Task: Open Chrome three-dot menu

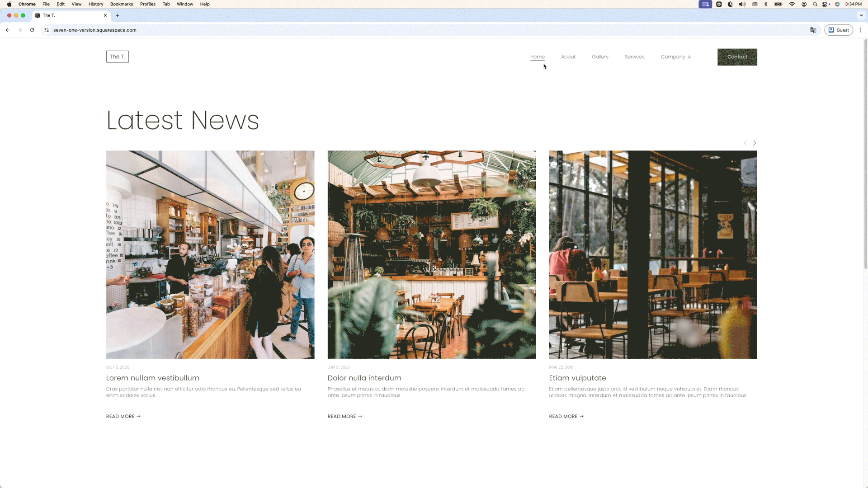Action: (860, 30)
